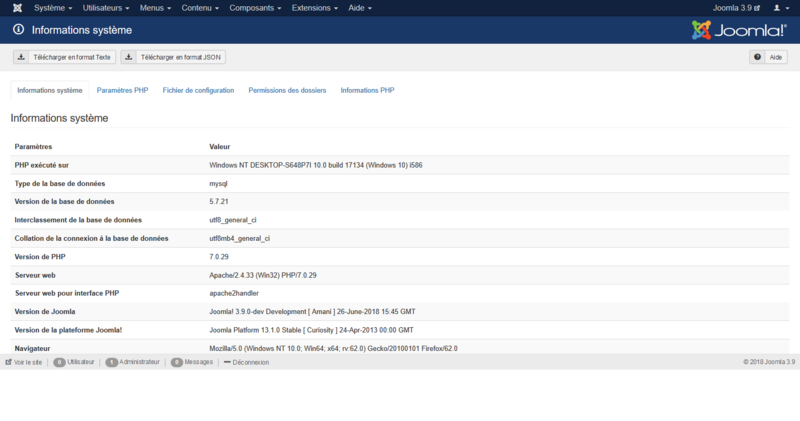Expand the Utilisateurs menu

(x=106, y=8)
